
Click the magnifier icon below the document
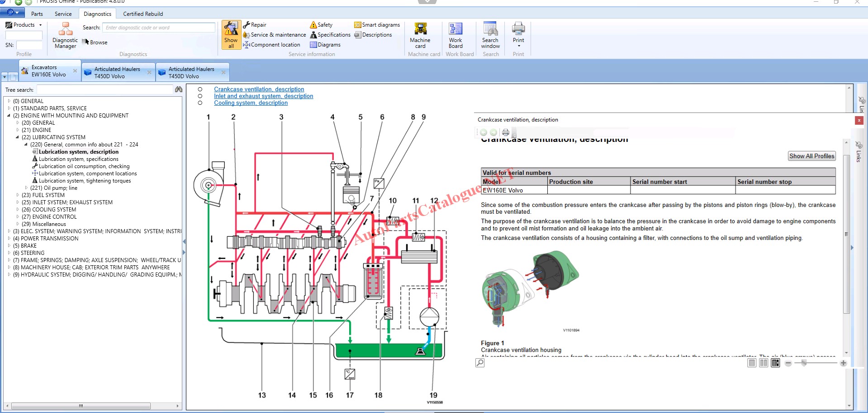[x=480, y=363]
